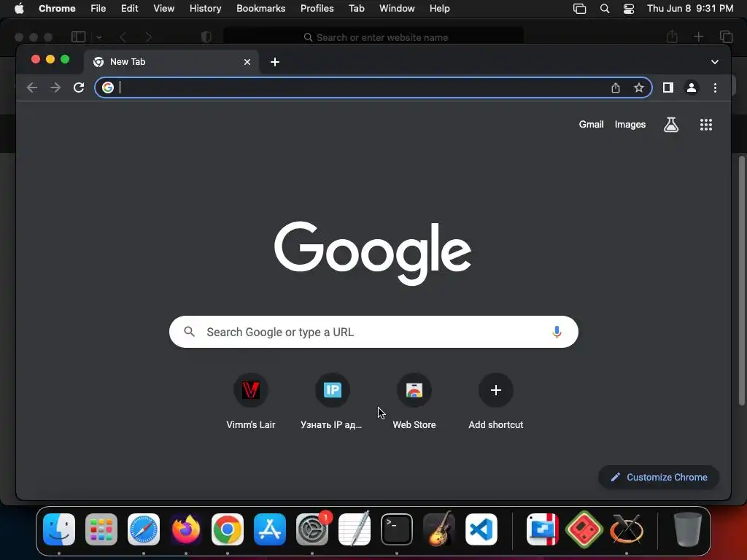The height and width of the screenshot is (560, 747).
Task: Open the Web Store shortcut
Action: [x=414, y=401]
